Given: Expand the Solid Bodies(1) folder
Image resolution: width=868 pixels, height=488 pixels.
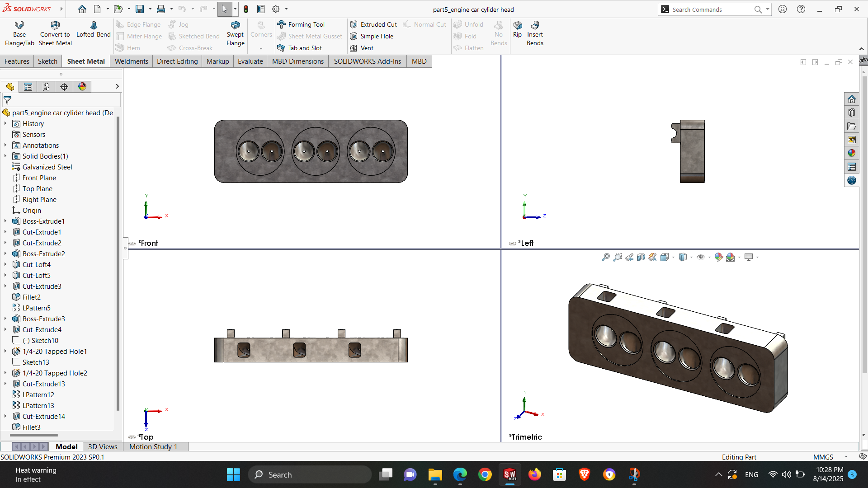Looking at the screenshot, I should click(5, 156).
